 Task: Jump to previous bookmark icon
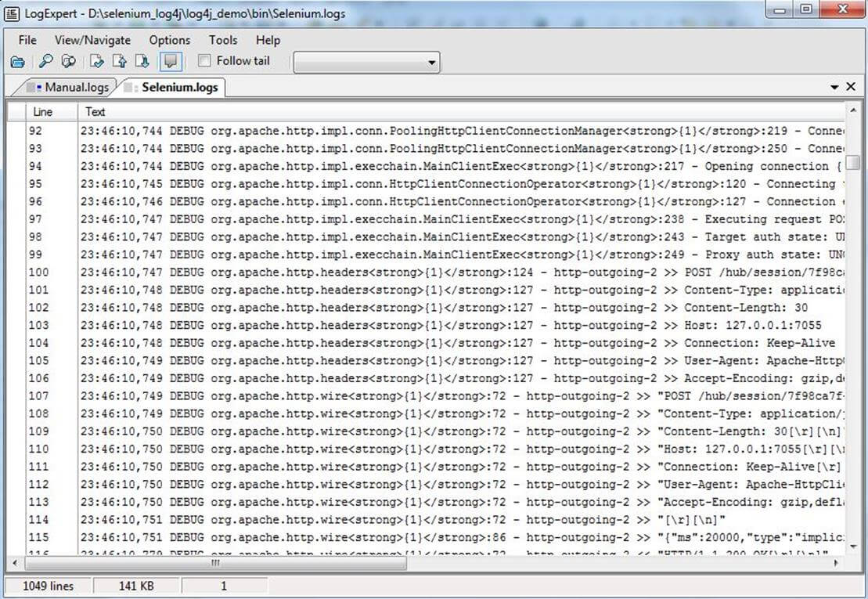point(120,62)
